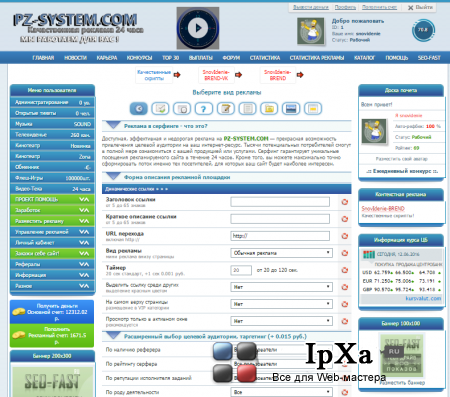Click the red glossy square overlay
450x397 pixels.
coord(246,373)
